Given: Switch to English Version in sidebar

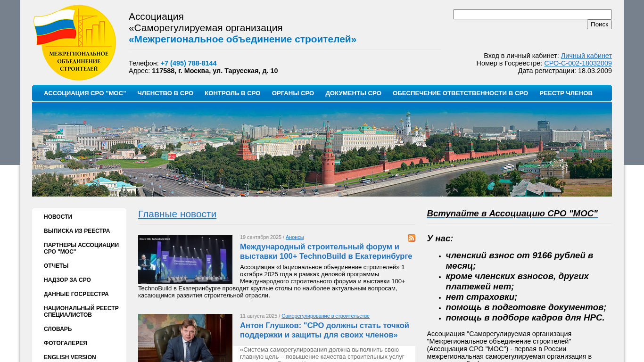Looking at the screenshot, I should pyautogui.click(x=70, y=357).
